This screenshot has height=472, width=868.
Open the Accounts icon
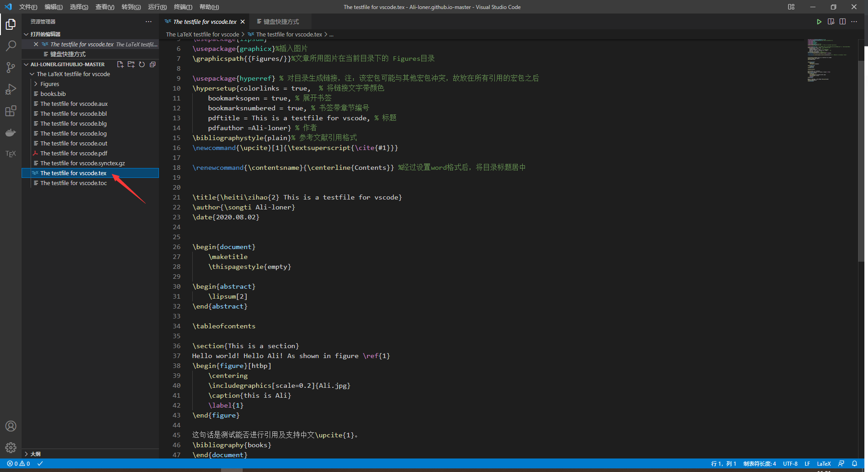coord(11,426)
